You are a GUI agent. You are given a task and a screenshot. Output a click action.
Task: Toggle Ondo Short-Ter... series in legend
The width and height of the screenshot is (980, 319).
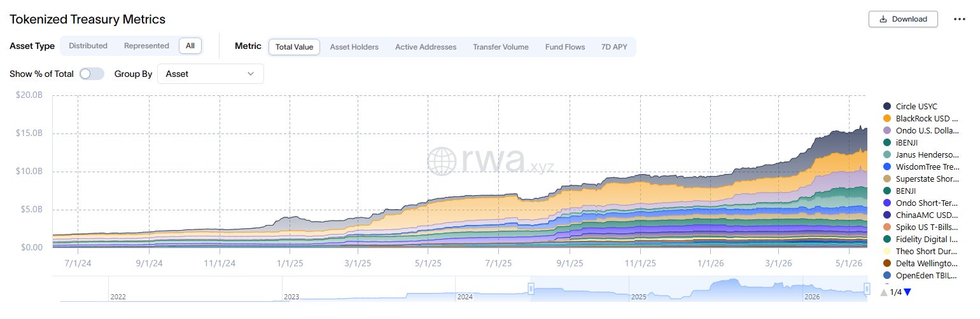(921, 203)
